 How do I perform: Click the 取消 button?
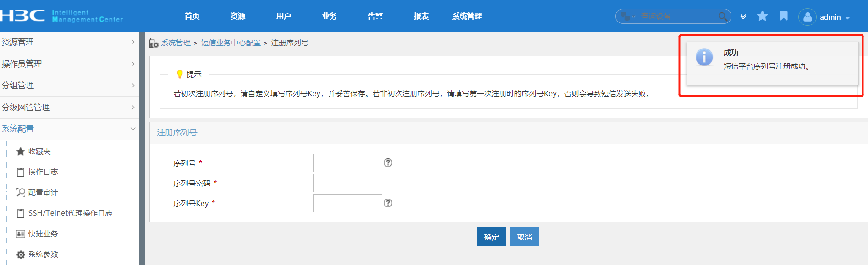[524, 237]
